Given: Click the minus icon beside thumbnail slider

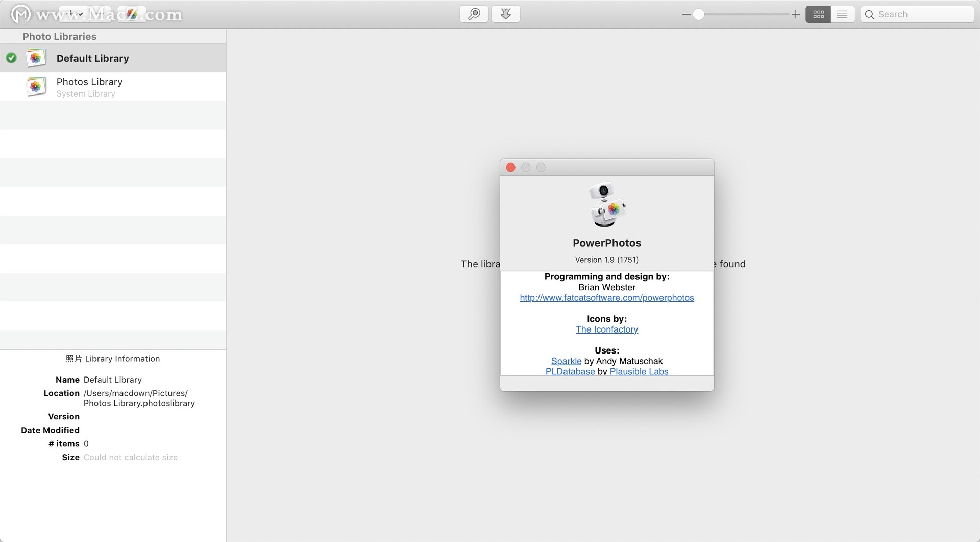Looking at the screenshot, I should click(x=686, y=14).
